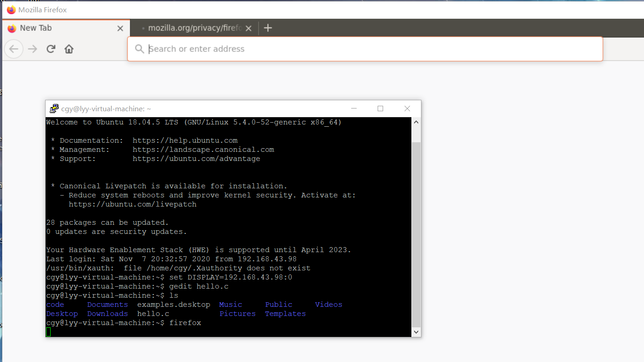Click the magnifier icon in address bar
Image resolution: width=644 pixels, height=362 pixels.
[x=140, y=49]
